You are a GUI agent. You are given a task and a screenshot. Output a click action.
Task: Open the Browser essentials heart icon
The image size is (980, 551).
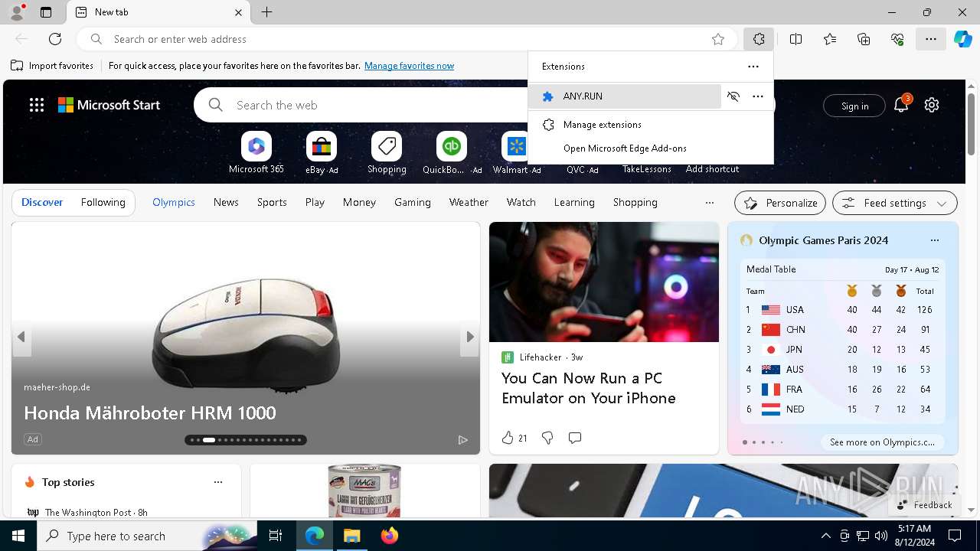[897, 39]
